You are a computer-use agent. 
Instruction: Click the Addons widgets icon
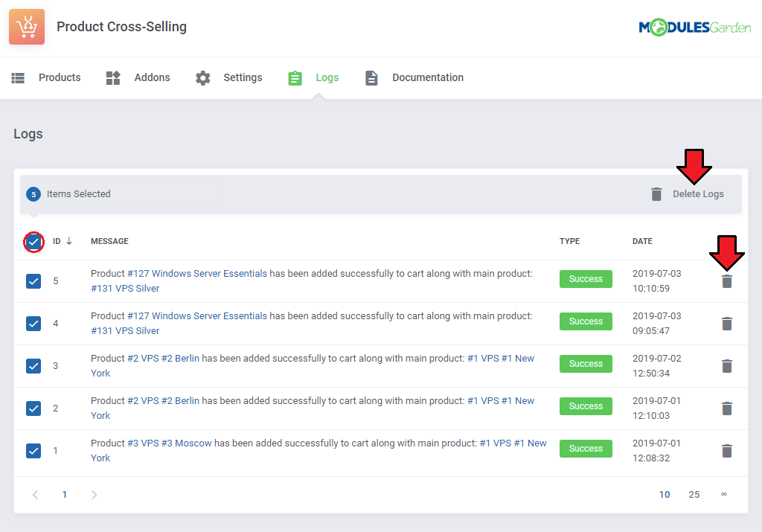[113, 77]
